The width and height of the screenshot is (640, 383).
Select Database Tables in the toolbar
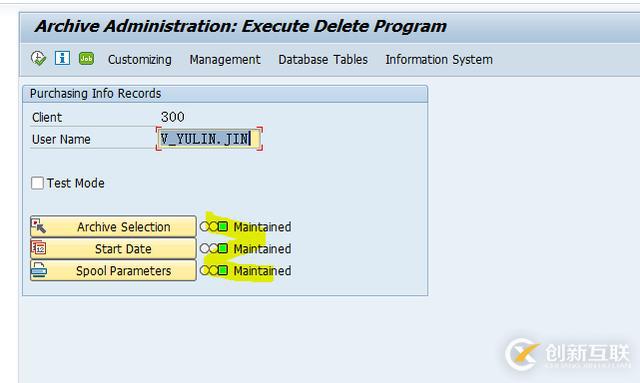[323, 60]
